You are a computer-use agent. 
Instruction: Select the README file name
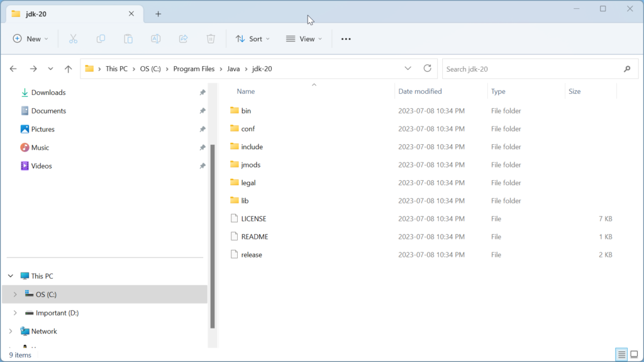tap(255, 237)
